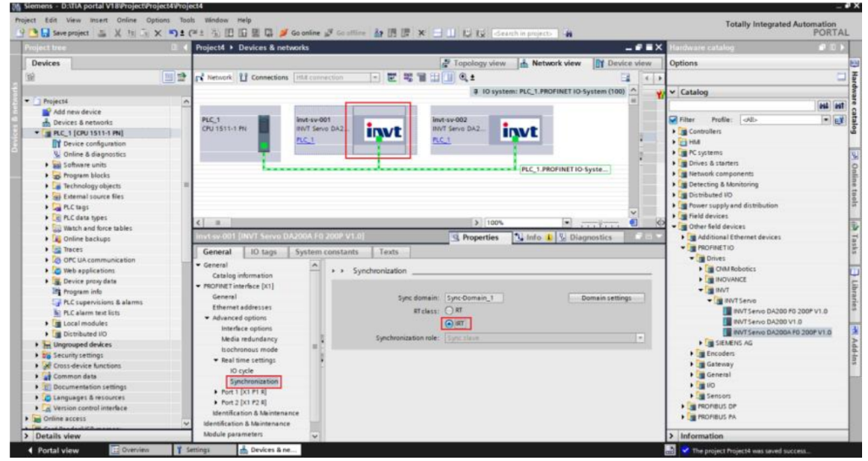The width and height of the screenshot is (868, 461).
Task: Expand the Details view panel
Action: tap(27, 436)
